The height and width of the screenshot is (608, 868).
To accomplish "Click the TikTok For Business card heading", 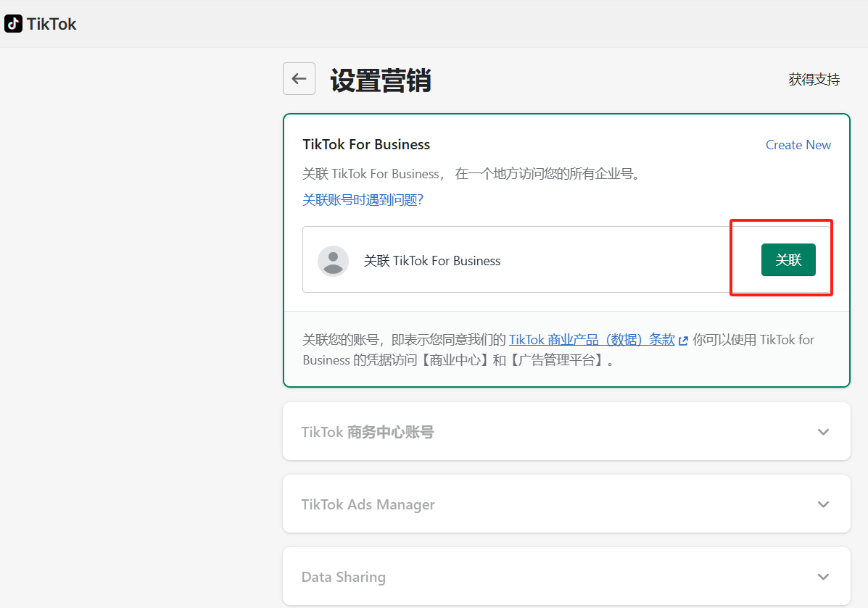I will 366,144.
